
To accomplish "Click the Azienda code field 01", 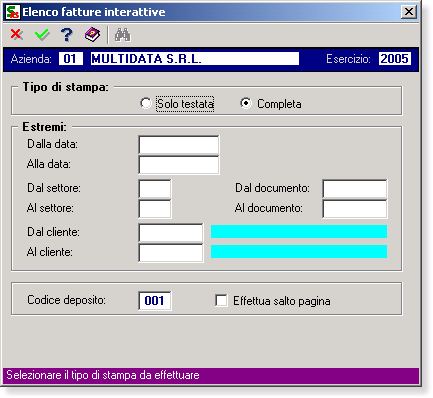I will point(71,59).
